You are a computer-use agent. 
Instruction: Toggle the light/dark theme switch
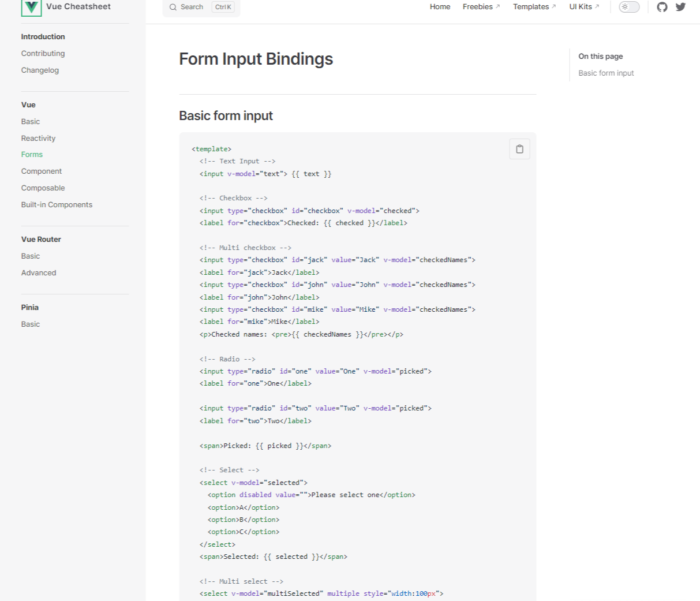point(629,7)
